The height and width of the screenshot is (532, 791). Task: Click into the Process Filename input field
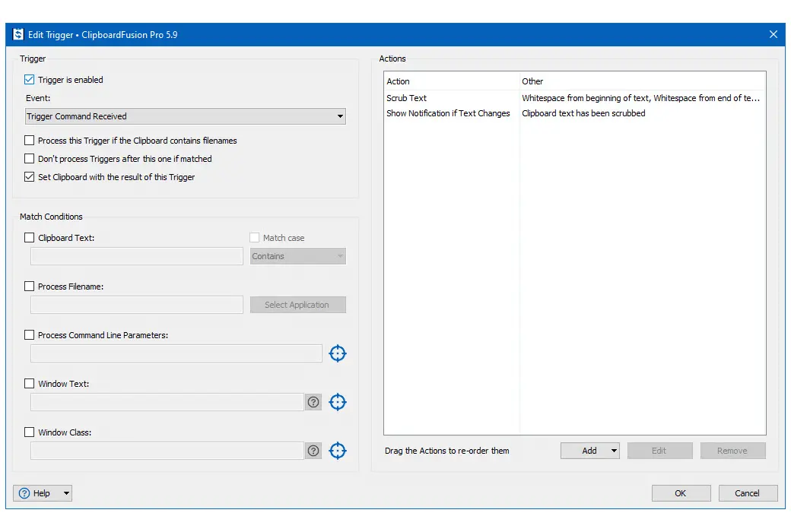(137, 305)
